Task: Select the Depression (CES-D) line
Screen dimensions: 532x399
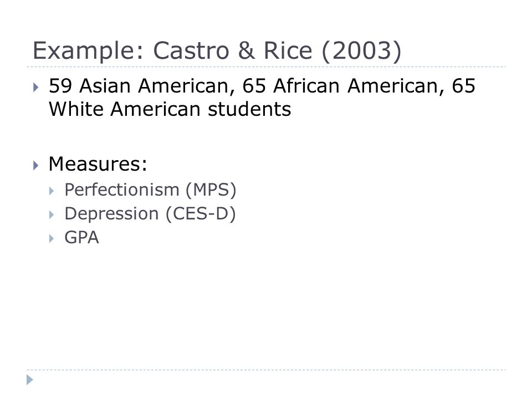Action: pyautogui.click(x=150, y=214)
